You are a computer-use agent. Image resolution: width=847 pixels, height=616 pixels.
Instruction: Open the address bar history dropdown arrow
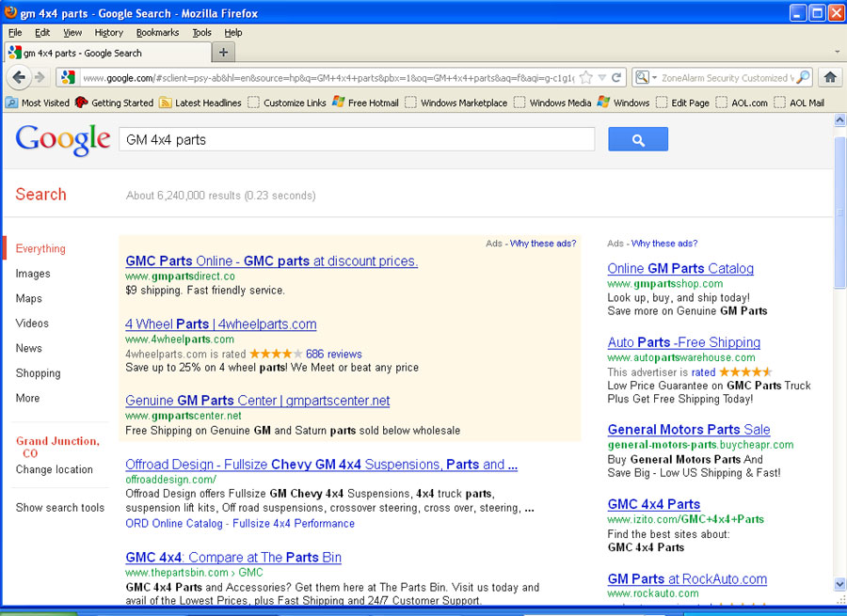[x=601, y=78]
